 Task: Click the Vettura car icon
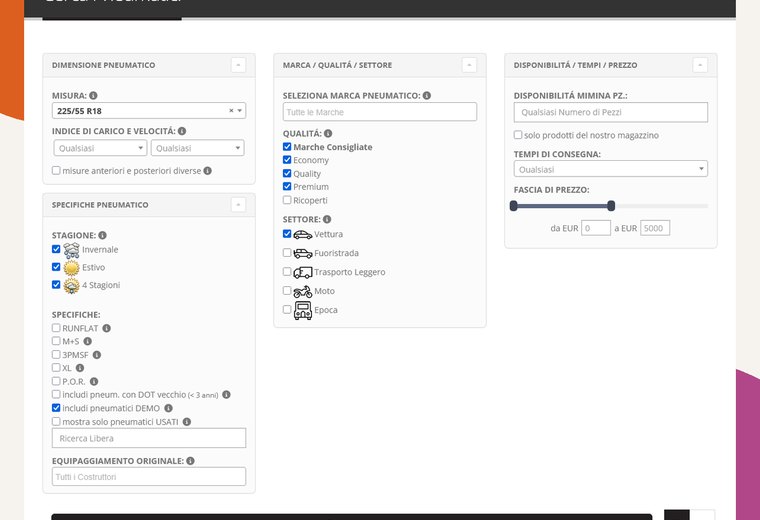coord(303,235)
